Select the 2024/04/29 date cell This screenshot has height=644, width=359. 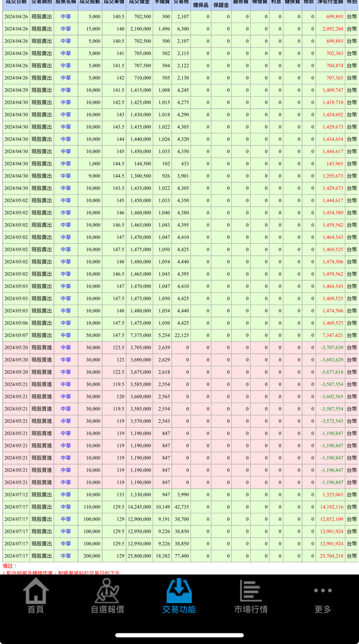(16, 90)
